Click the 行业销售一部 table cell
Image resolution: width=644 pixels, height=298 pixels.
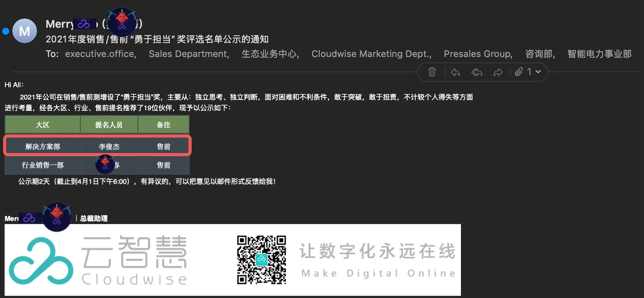pos(42,165)
